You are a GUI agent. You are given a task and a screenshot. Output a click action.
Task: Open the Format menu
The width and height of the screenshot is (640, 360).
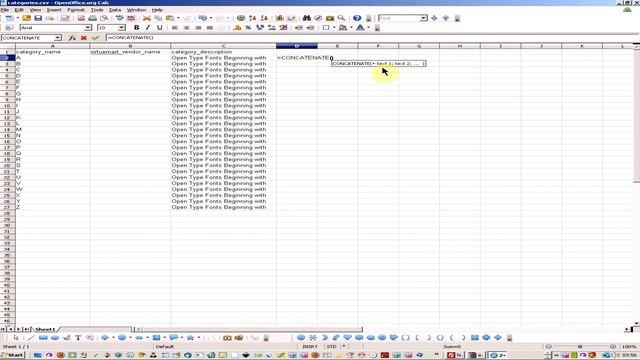coord(76,10)
